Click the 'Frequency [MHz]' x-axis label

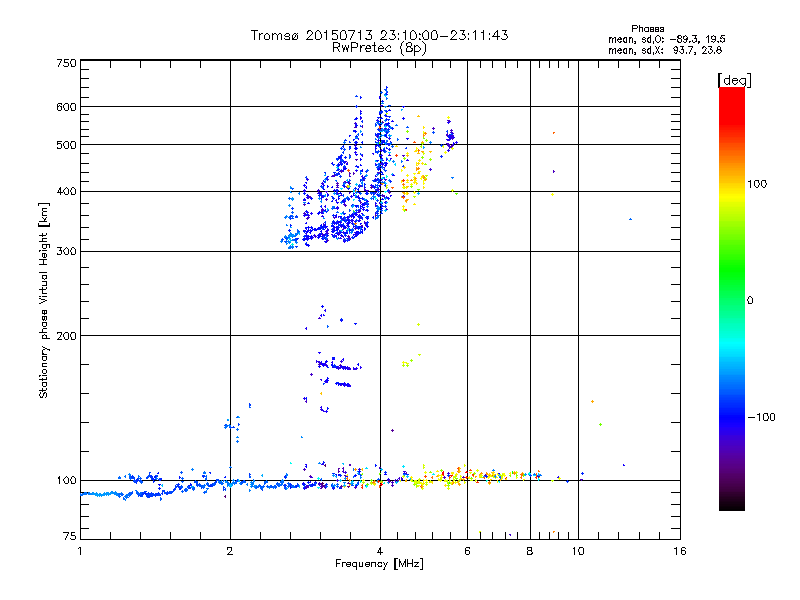coord(379,564)
